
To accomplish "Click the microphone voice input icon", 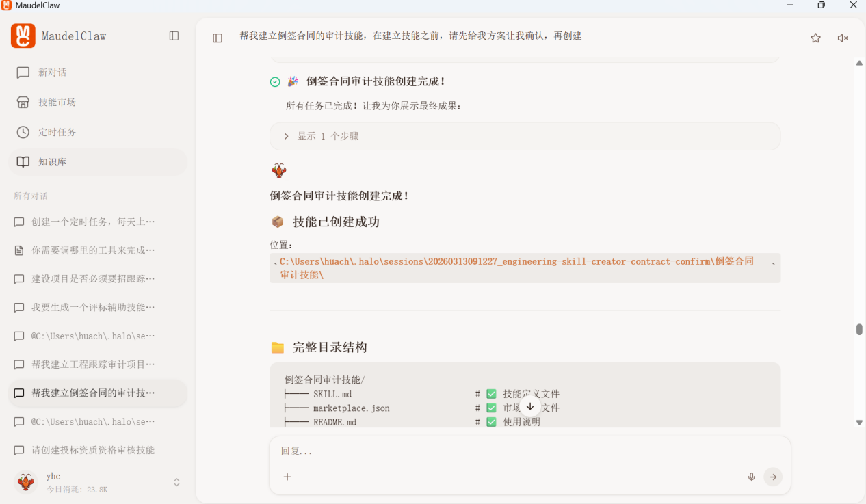I will click(751, 477).
